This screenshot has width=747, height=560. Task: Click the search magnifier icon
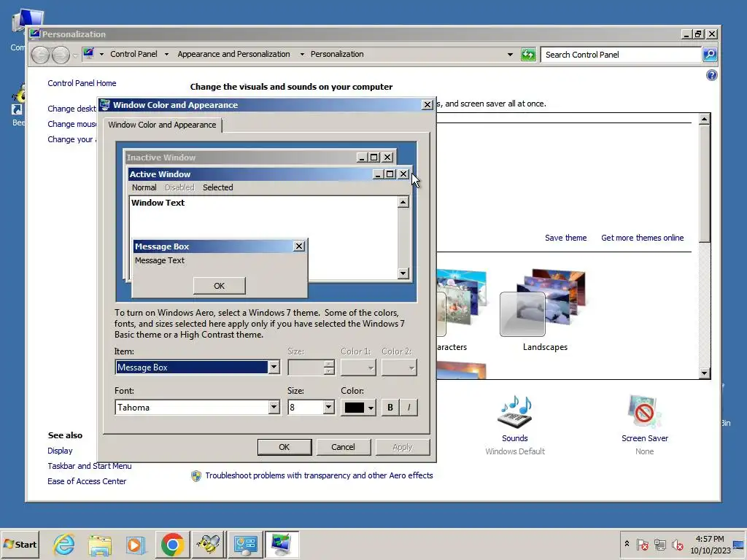[x=709, y=55]
